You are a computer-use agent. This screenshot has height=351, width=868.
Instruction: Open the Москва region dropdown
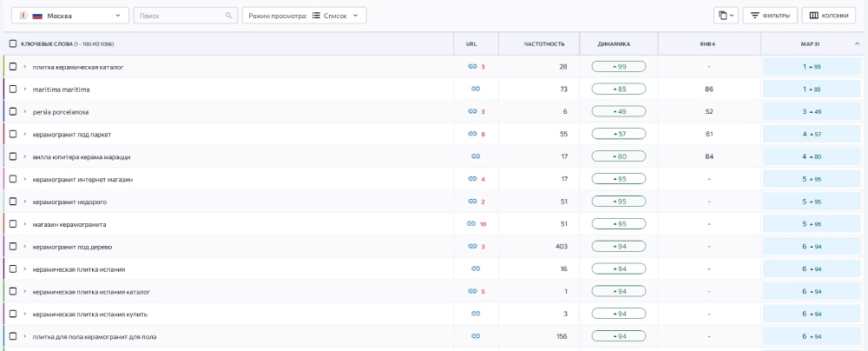70,16
